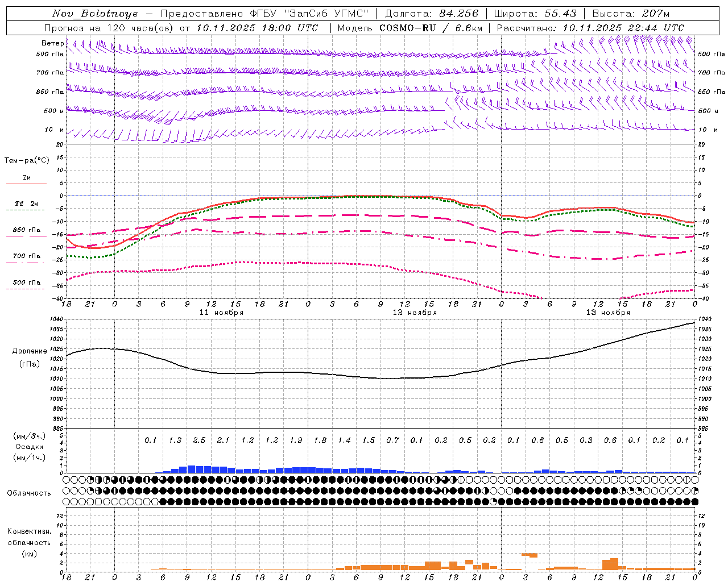The height and width of the screenshot is (582, 728).
Task: Select the "Тем-ра(°C)" temperature panel title
Action: point(27,161)
